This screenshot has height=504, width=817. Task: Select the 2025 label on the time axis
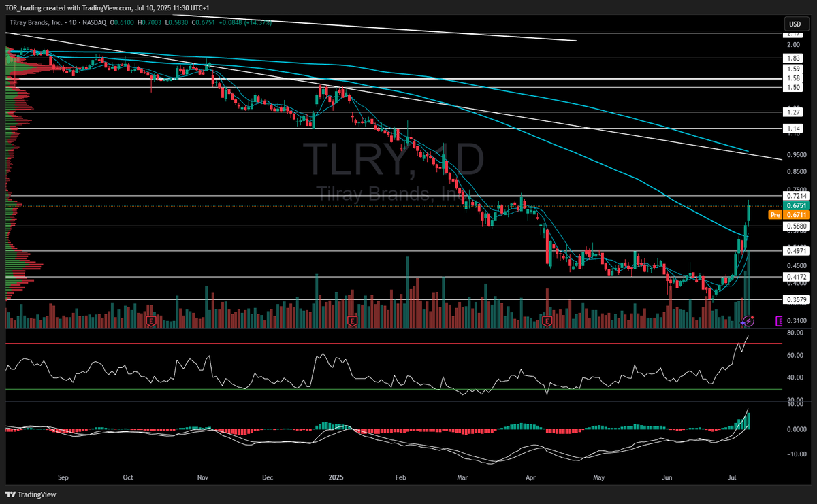[x=335, y=478]
